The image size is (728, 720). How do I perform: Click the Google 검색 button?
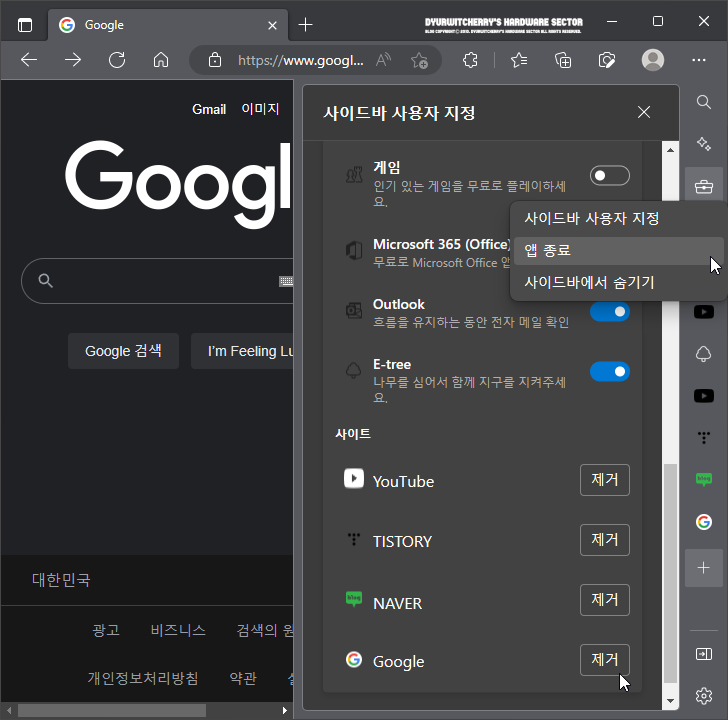pyautogui.click(x=123, y=351)
